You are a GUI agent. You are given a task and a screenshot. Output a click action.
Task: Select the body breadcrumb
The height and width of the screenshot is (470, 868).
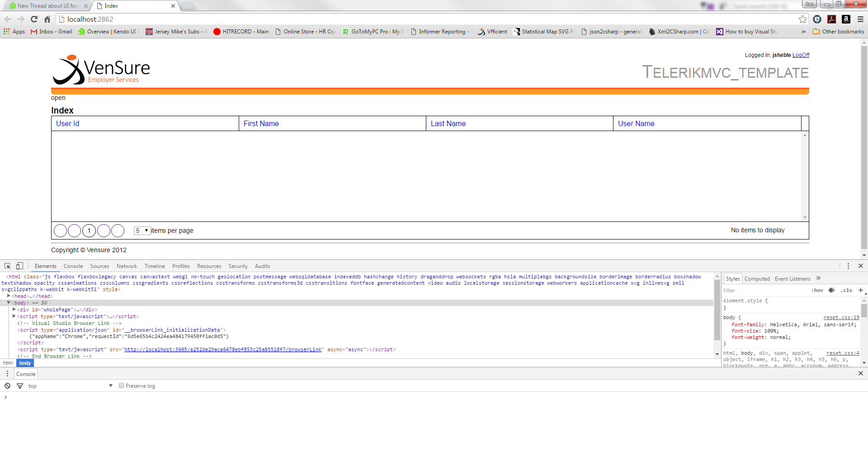coord(25,363)
